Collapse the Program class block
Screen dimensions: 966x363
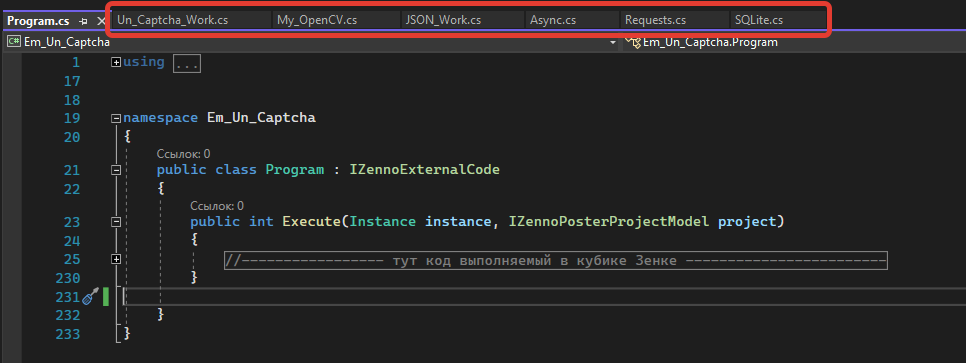point(115,170)
